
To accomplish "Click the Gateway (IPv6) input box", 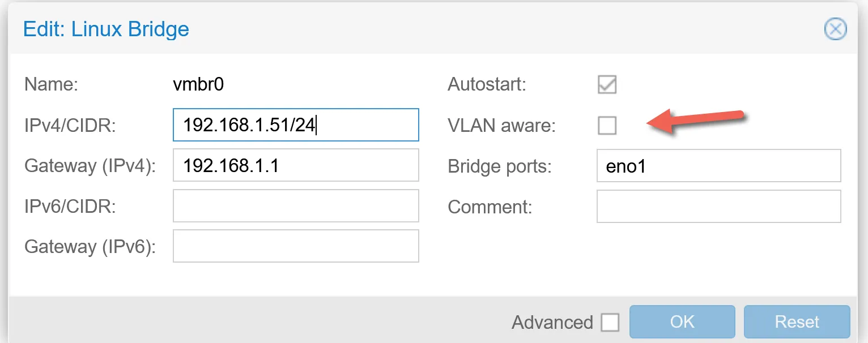I will (x=295, y=246).
